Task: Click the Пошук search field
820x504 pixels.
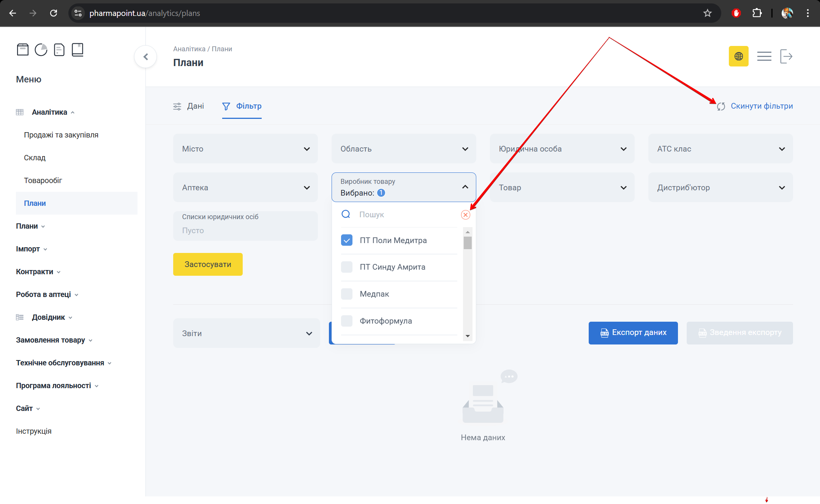Action: coord(406,215)
